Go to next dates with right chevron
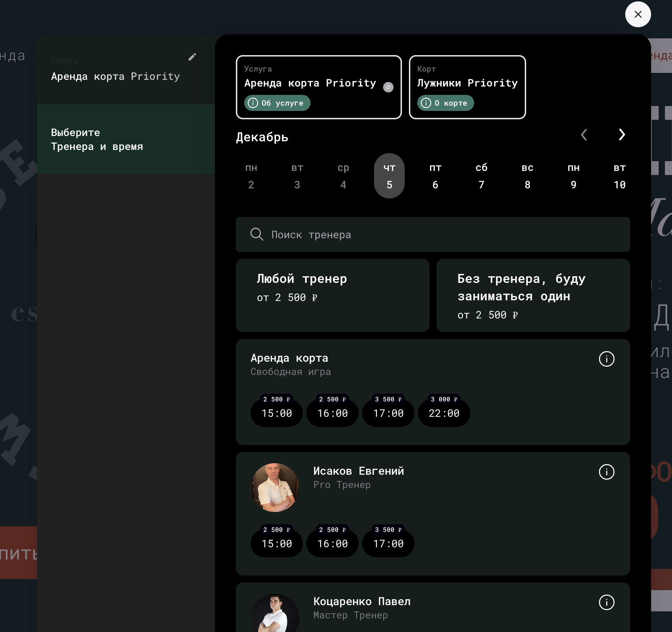This screenshot has height=632, width=672. tap(622, 135)
